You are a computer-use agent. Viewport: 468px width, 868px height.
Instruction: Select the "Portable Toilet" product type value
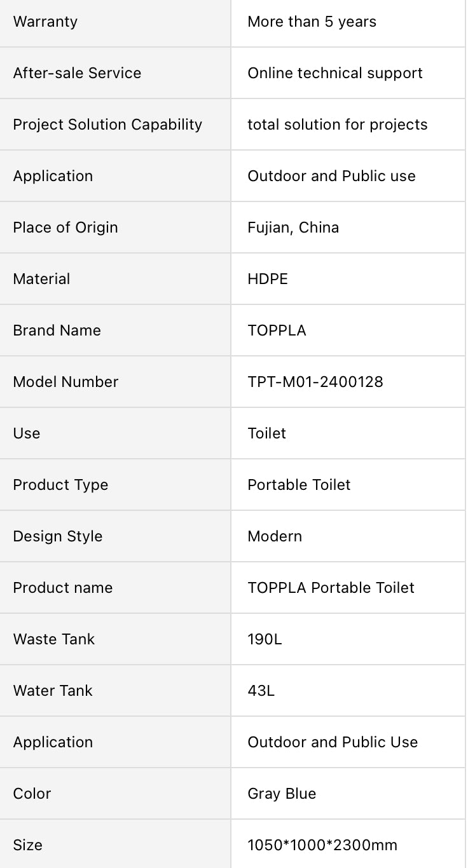[x=299, y=485]
